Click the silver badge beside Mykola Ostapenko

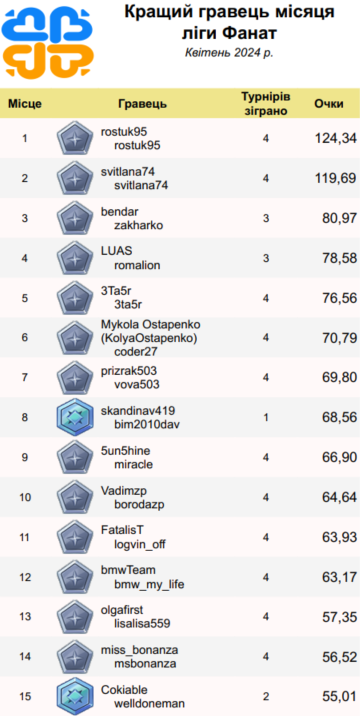(x=74, y=338)
